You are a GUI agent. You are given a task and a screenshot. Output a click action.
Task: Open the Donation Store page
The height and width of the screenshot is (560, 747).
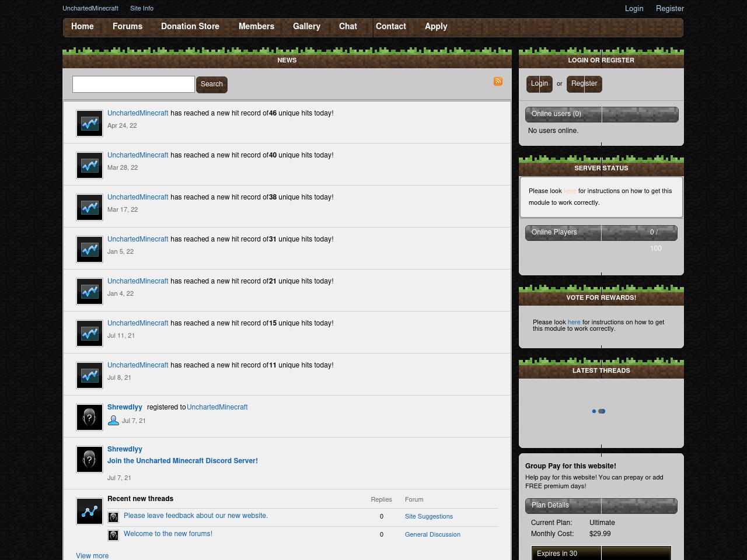coord(190,26)
